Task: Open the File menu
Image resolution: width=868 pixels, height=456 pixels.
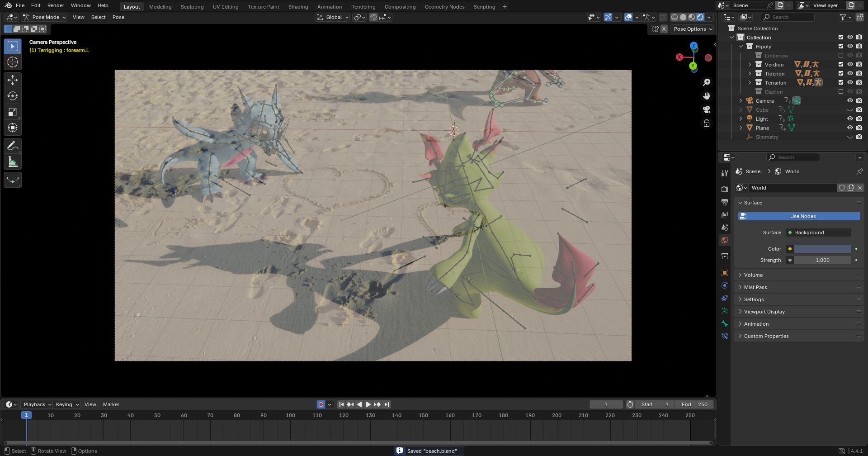Action: pyautogui.click(x=20, y=5)
